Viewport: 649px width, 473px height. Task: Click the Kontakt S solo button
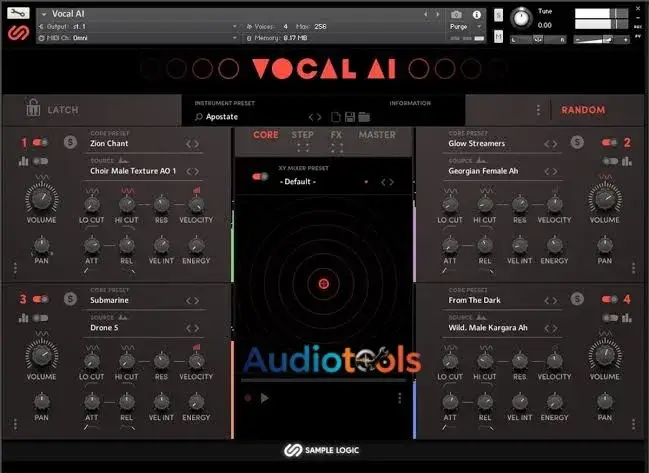pyautogui.click(x=498, y=15)
